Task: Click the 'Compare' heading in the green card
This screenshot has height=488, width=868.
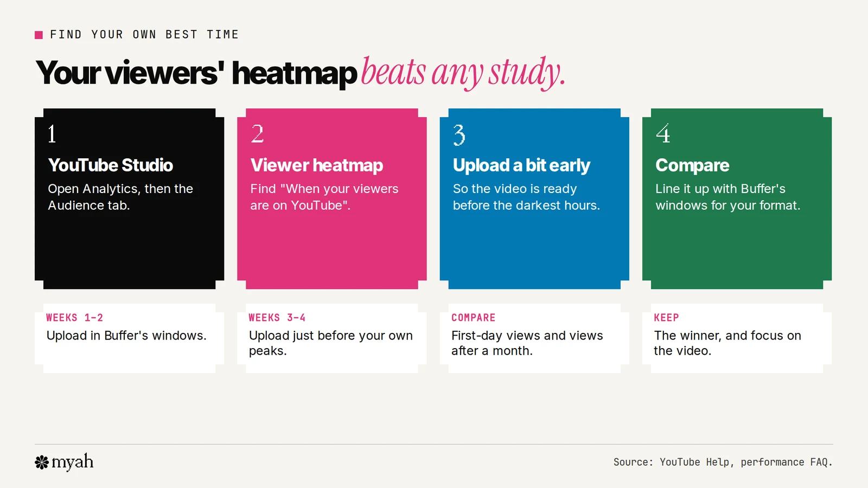Action: tap(692, 165)
